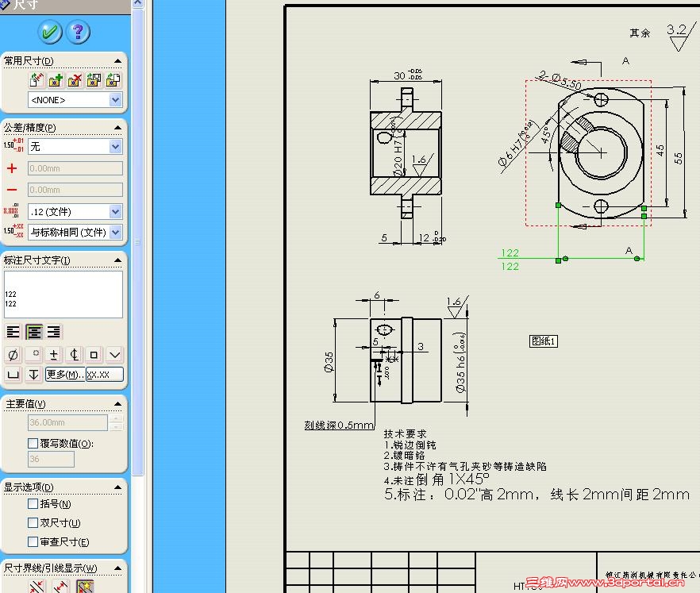Viewport: 700px width, 593px height.
Task: Click the override value field showing 36
Action: pos(51,459)
